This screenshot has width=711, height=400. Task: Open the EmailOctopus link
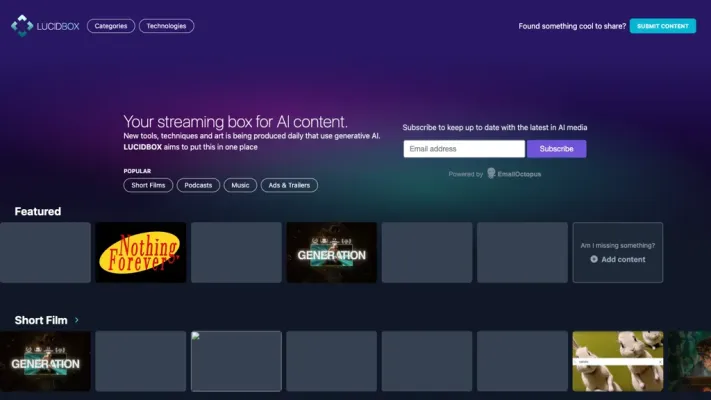coord(519,174)
